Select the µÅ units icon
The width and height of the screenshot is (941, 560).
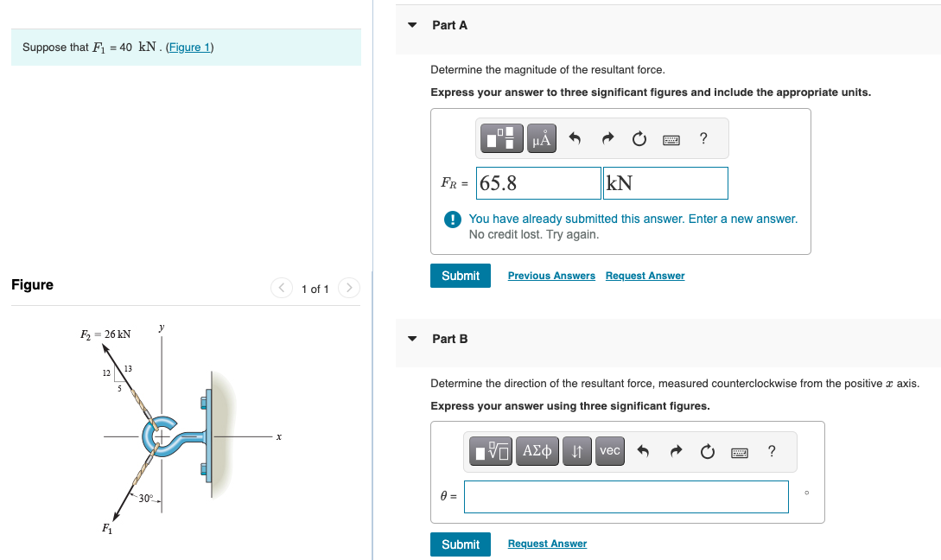(x=540, y=138)
